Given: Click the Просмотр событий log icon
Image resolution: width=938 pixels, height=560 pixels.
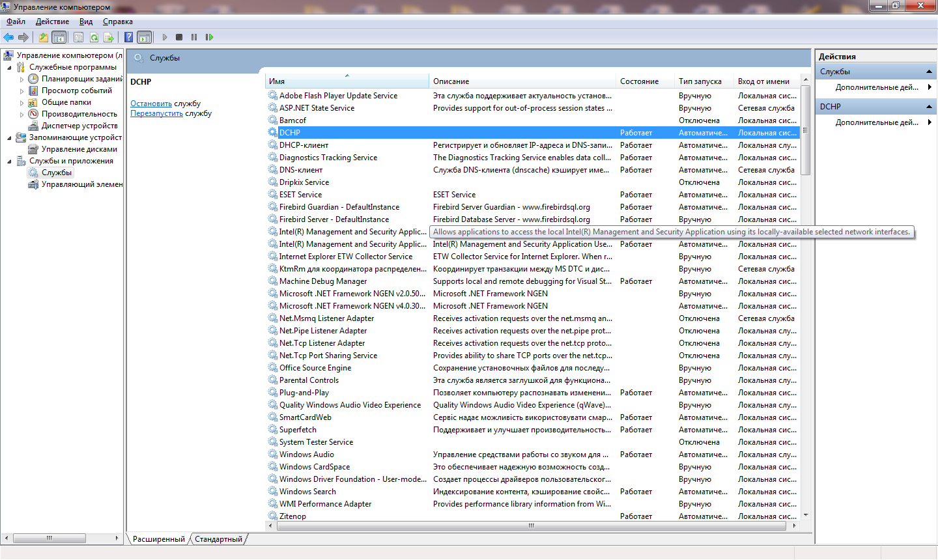Looking at the screenshot, I should (x=33, y=91).
